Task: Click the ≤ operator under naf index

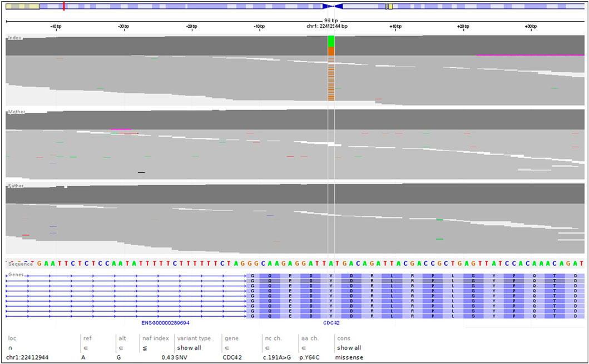Action: coord(145,348)
